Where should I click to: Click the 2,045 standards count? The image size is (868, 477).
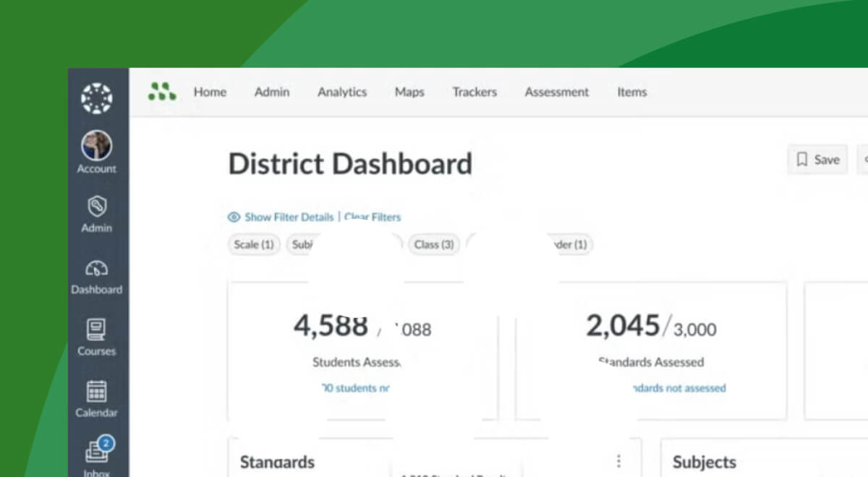623,326
